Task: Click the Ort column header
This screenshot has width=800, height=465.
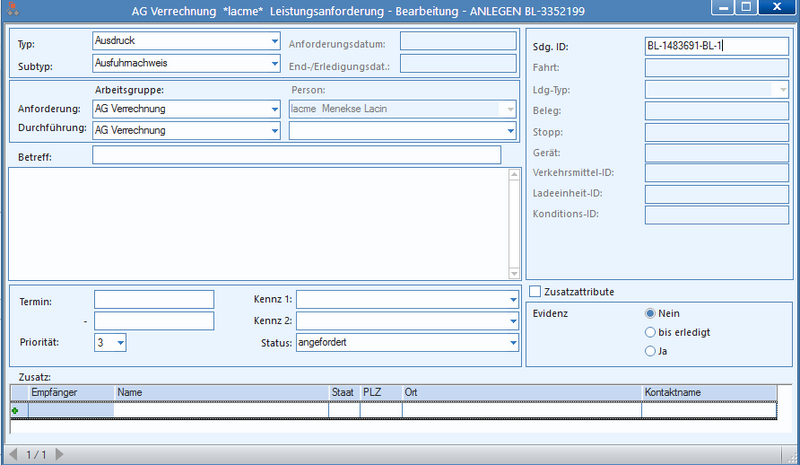Action: [x=522, y=393]
